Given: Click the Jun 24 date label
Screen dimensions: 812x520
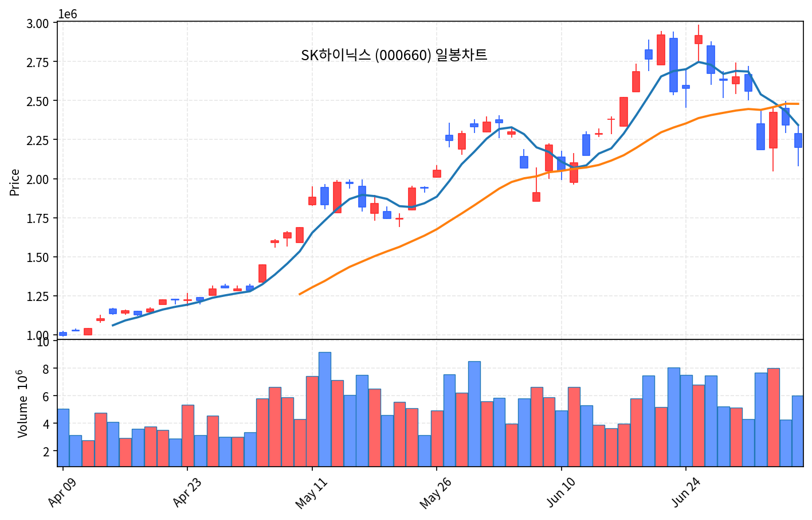Looking at the screenshot, I should coord(685,492).
